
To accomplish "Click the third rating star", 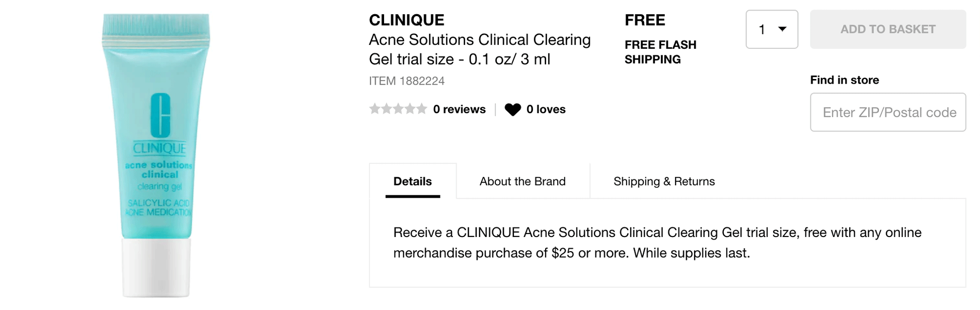I will click(398, 109).
